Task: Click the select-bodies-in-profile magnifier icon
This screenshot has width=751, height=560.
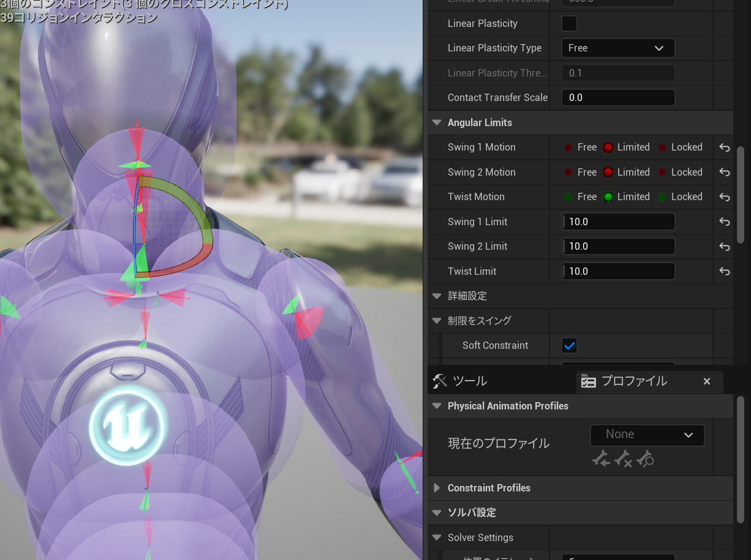Action: 645,459
